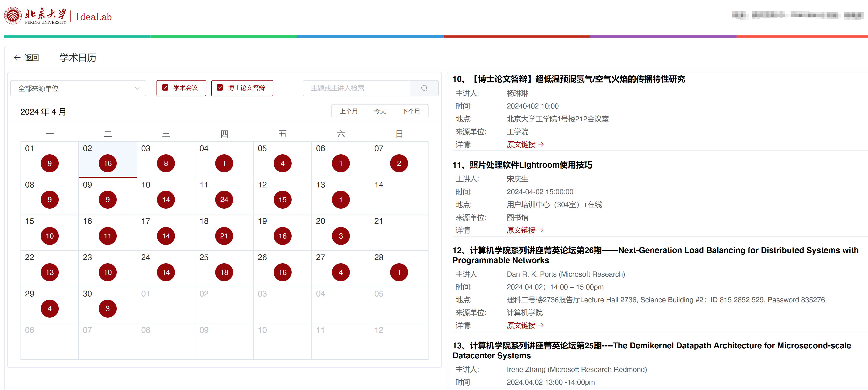Open the 9-event badge on April 01

tap(50, 163)
